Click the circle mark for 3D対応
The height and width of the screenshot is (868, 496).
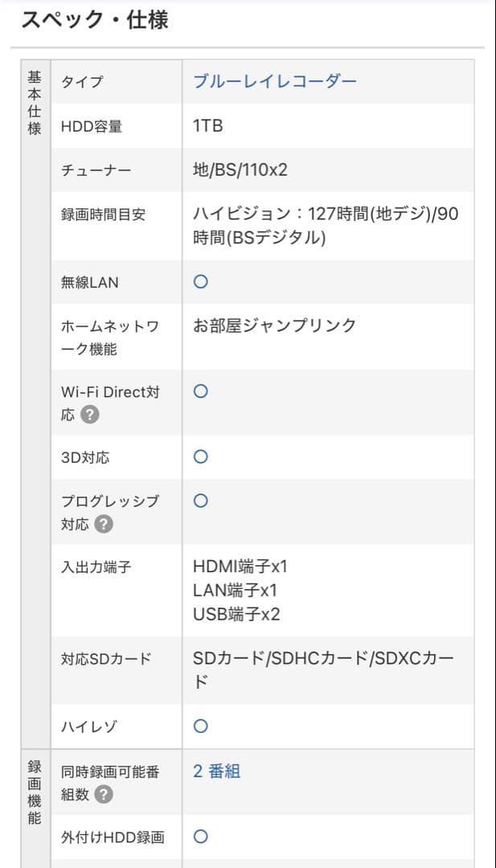(x=201, y=457)
